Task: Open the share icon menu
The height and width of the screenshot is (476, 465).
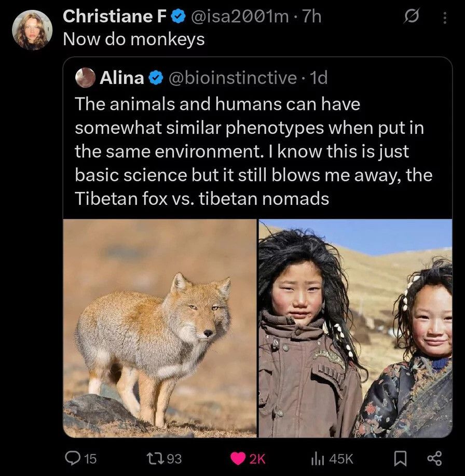Action: click(x=433, y=458)
